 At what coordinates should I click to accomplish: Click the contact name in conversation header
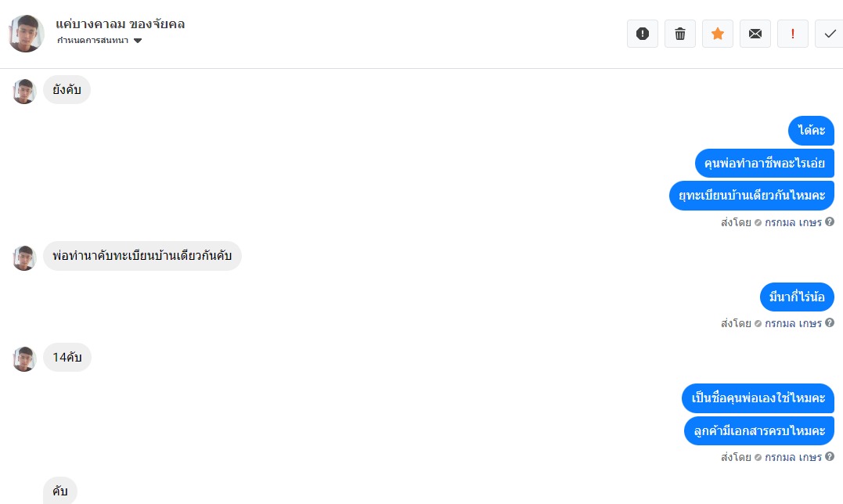[x=121, y=23]
